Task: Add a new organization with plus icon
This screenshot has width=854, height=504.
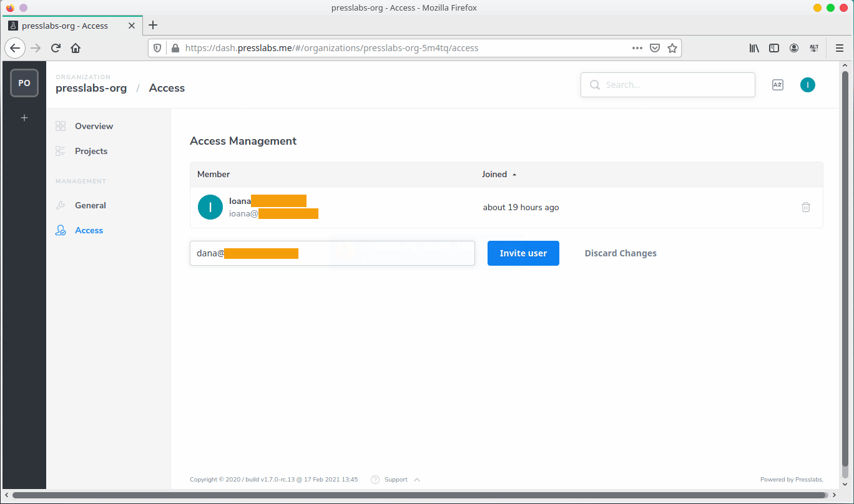Action: [x=24, y=117]
